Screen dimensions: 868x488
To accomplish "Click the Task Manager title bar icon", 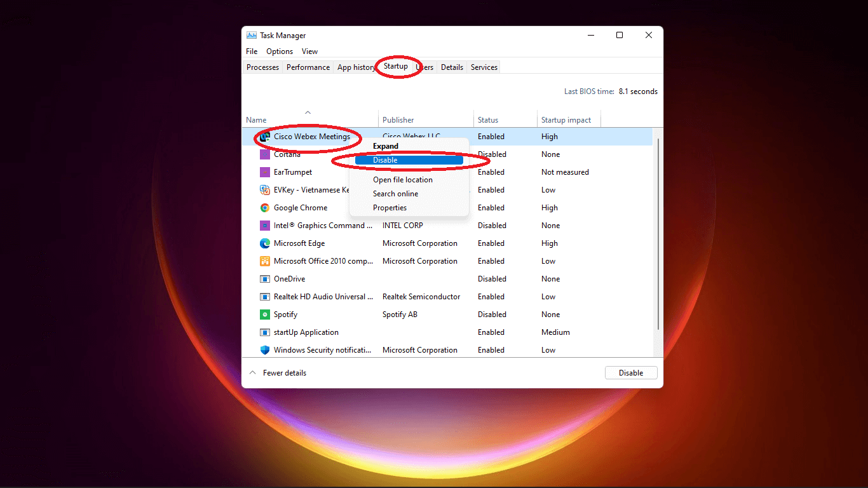I will tap(252, 36).
